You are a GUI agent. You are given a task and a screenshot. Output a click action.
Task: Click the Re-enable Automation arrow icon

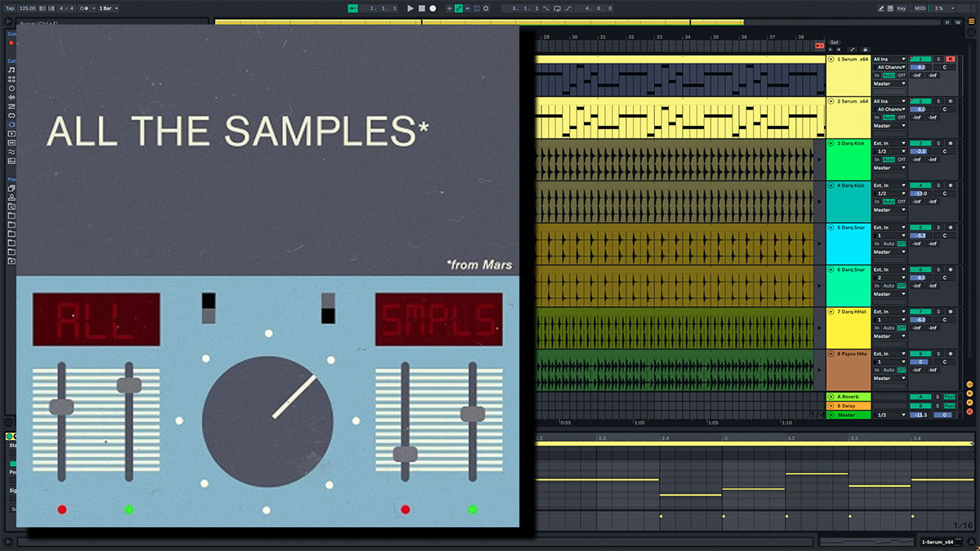tap(468, 8)
